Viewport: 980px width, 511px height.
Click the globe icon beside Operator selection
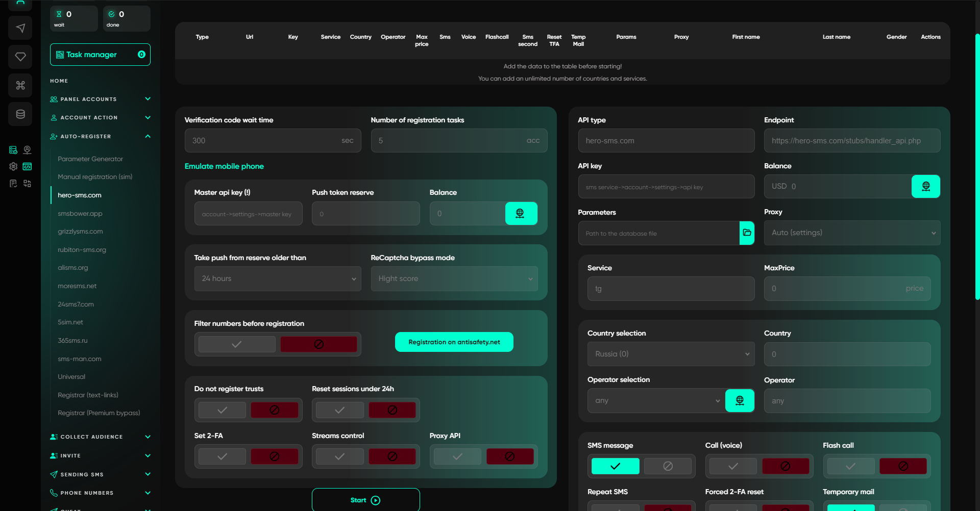click(740, 400)
